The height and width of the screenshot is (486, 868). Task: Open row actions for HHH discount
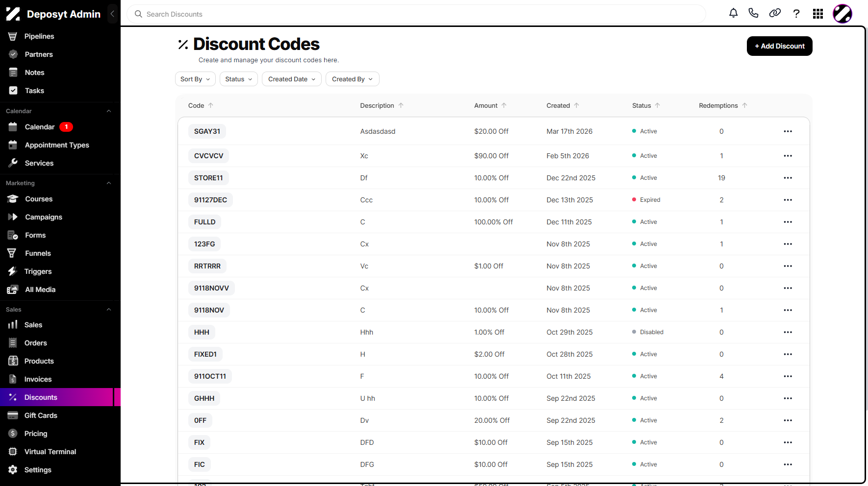pyautogui.click(x=788, y=332)
